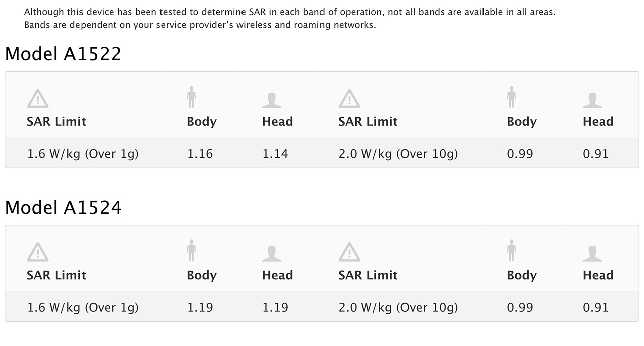Click the 2.0 W/kg (Over 10g) cell in A1522

pos(398,154)
